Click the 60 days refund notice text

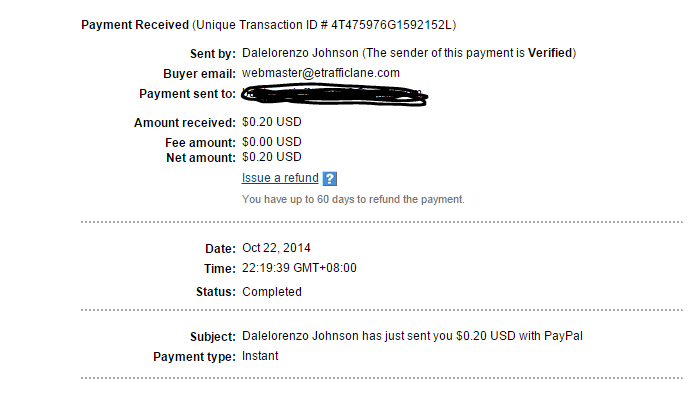tap(353, 199)
